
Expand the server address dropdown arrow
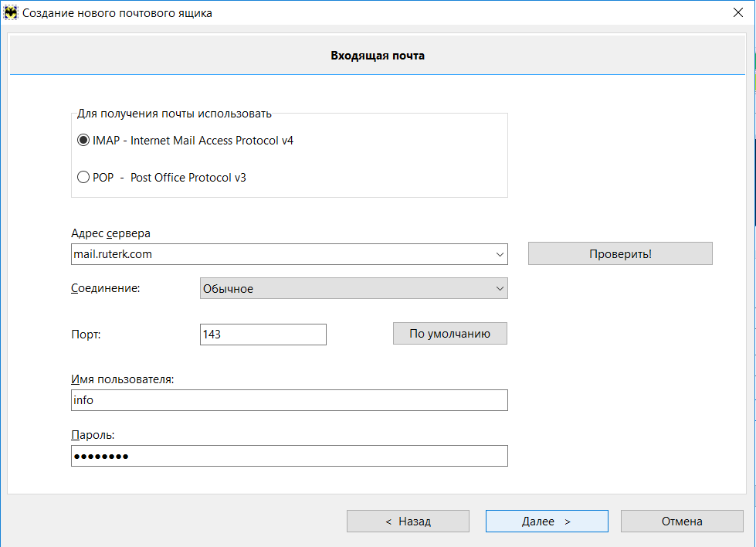(x=499, y=253)
